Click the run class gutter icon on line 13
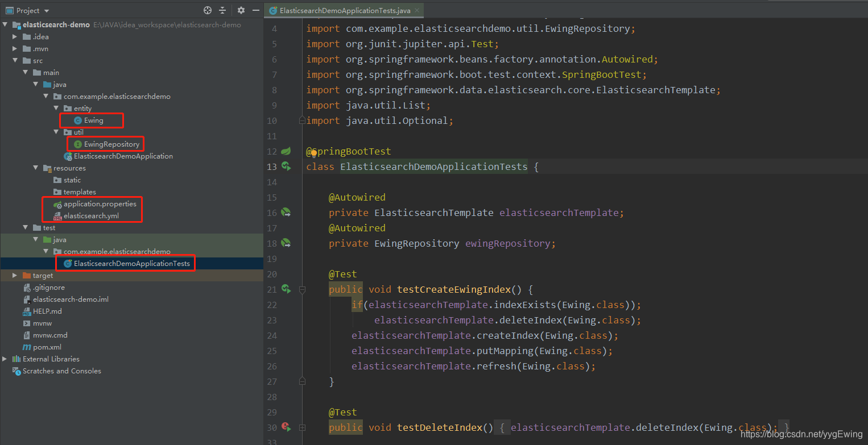 tap(286, 167)
